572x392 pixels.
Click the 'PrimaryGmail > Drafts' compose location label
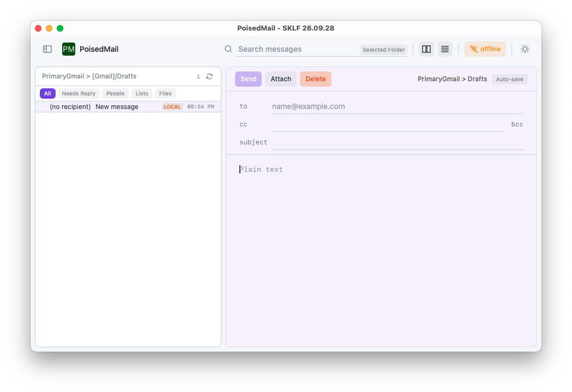click(x=452, y=79)
